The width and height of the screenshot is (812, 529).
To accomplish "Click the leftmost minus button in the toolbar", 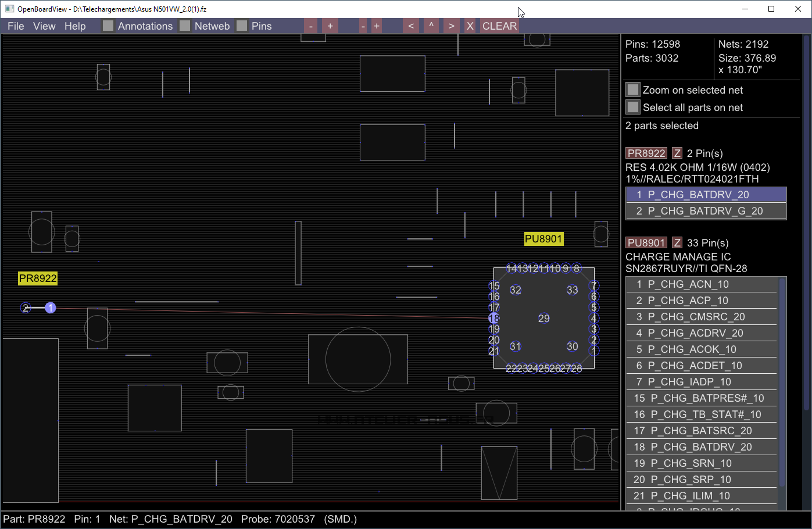I will tap(311, 26).
